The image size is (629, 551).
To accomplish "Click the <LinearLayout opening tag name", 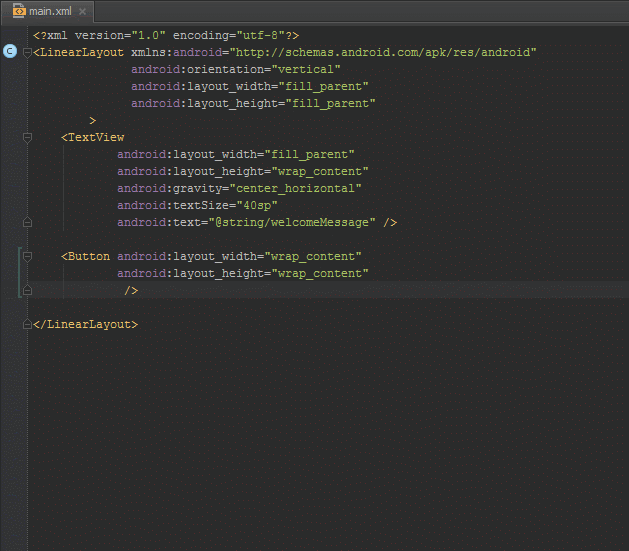I will point(79,53).
